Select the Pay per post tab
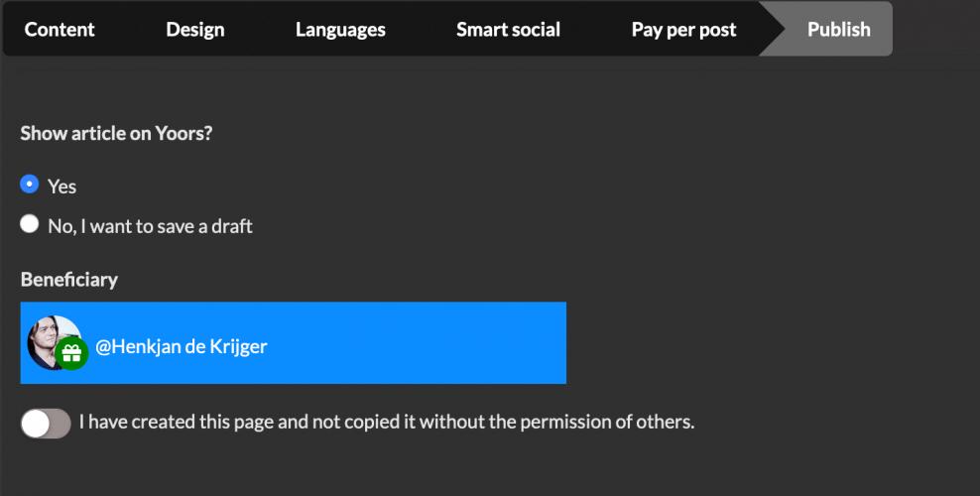 (x=683, y=30)
